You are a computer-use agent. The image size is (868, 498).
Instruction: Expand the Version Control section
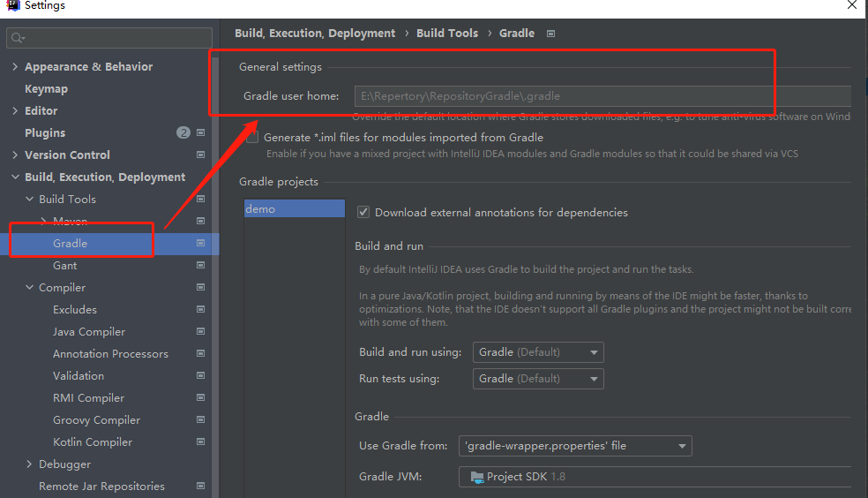(x=15, y=155)
